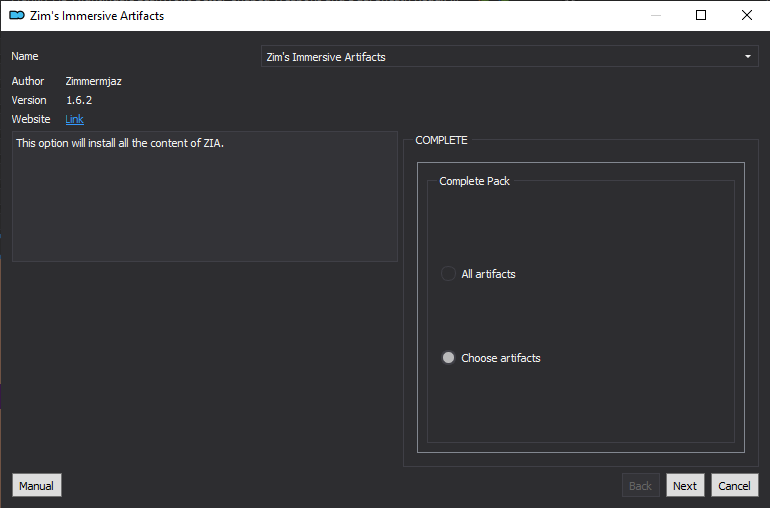Screen dimensions: 770x508
Task: Click the Manual button
Action: click(x=37, y=485)
